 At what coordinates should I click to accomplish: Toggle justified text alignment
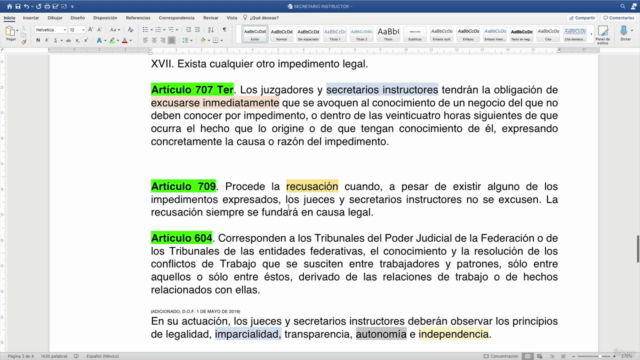[172, 40]
